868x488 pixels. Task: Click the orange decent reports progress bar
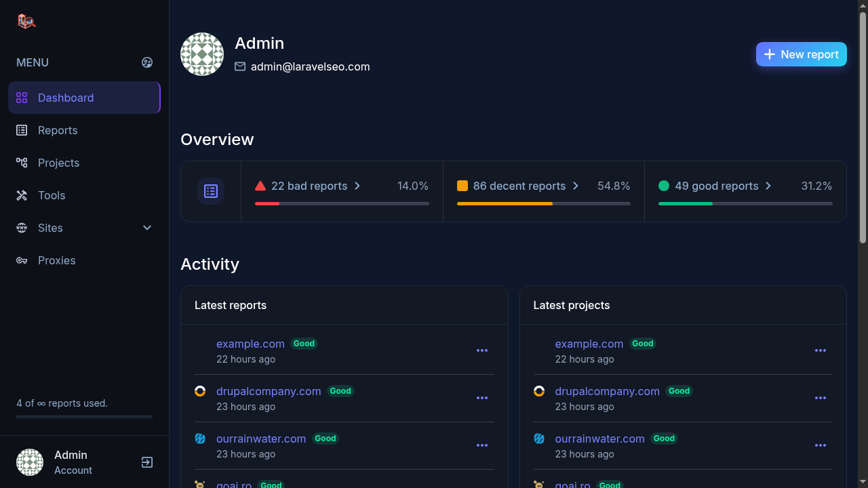point(544,203)
